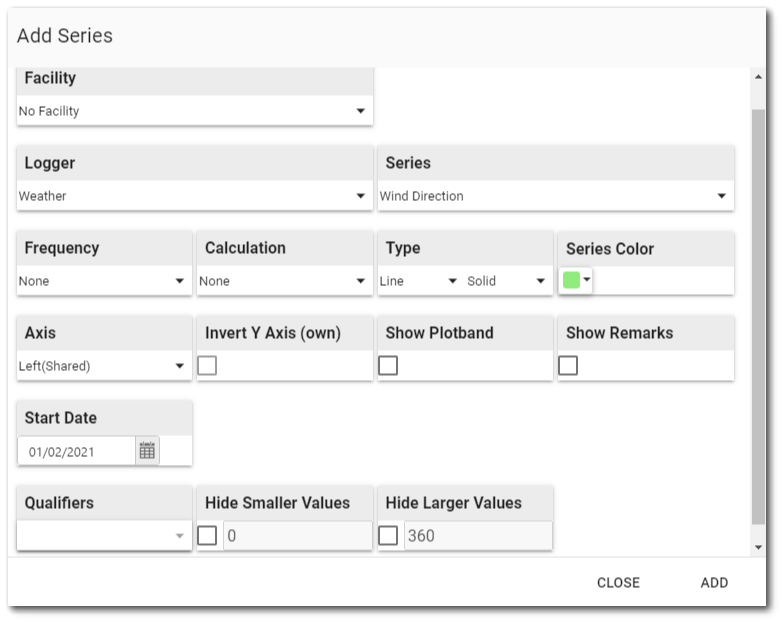Image resolution: width=782 pixels, height=622 pixels.
Task: Open the line style dropdown showing Solid
Action: click(507, 281)
